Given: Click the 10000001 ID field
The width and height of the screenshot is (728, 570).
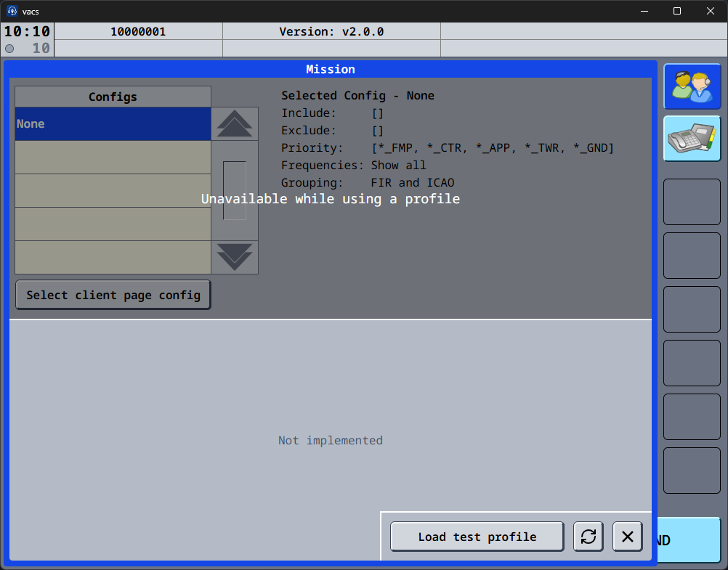Looking at the screenshot, I should (x=138, y=32).
